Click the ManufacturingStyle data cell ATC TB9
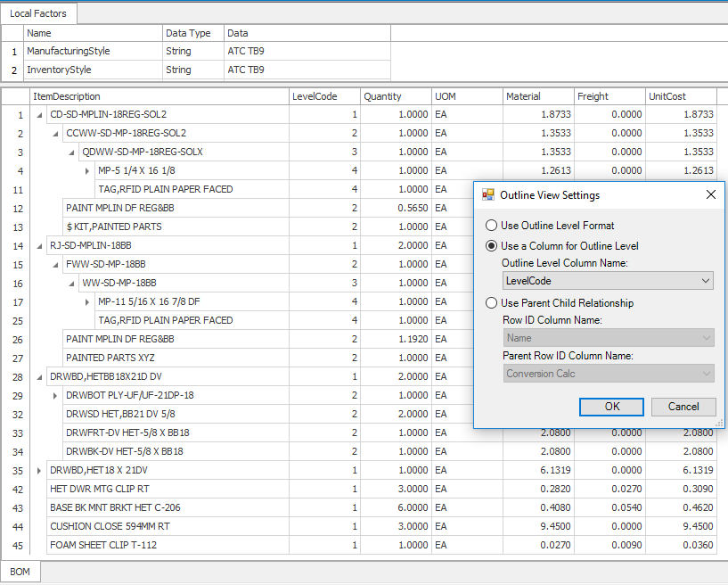728x585 pixels. pyautogui.click(x=307, y=52)
